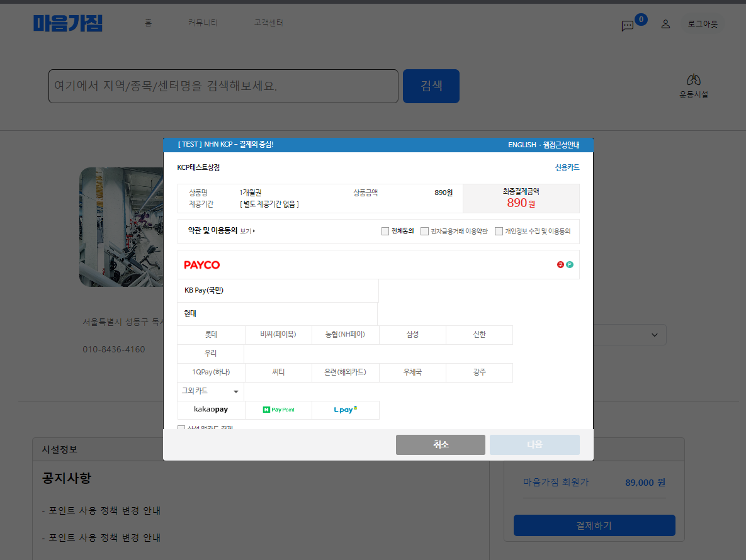Image resolution: width=746 pixels, height=560 pixels.
Task: Click the green PAYCO point badge
Action: tap(570, 265)
